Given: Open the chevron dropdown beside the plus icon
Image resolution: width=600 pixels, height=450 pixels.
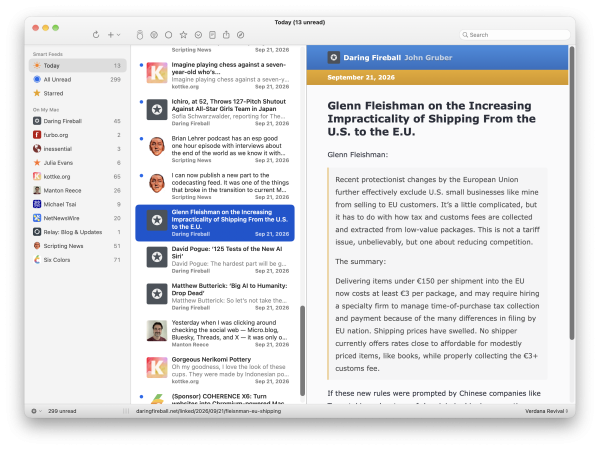Looking at the screenshot, I should (119, 35).
